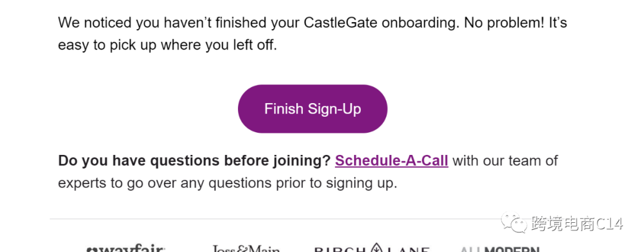
Task: Click the Wayfair brand logo
Action: [x=126, y=248]
